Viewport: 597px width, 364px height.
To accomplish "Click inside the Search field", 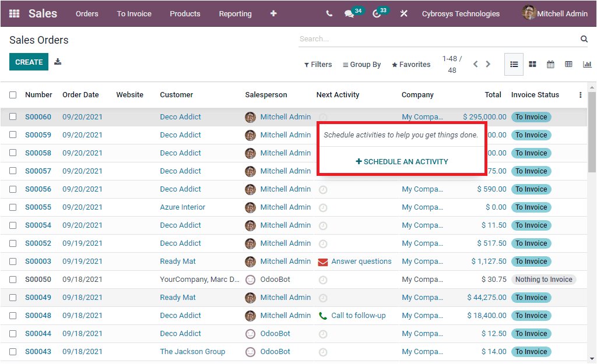I will pos(408,38).
